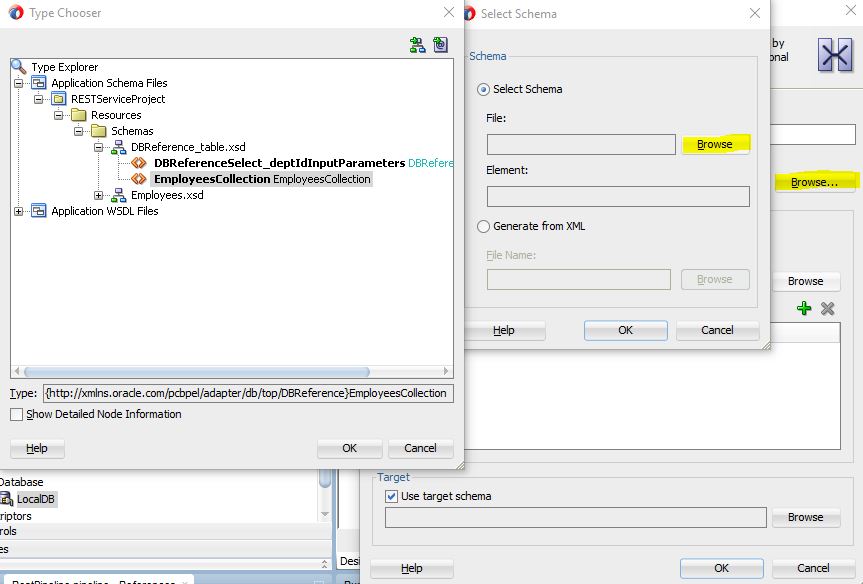Click the Browse button beside Target schema field
The image size is (863, 584).
click(806, 517)
